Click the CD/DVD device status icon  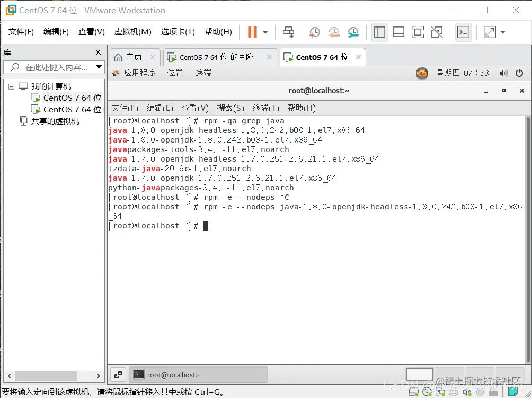coord(428,392)
